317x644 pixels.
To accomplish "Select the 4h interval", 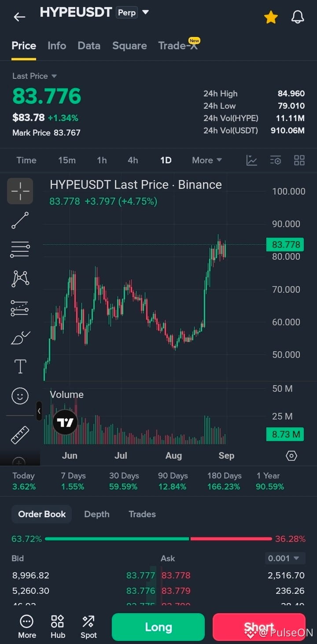I will click(x=133, y=160).
